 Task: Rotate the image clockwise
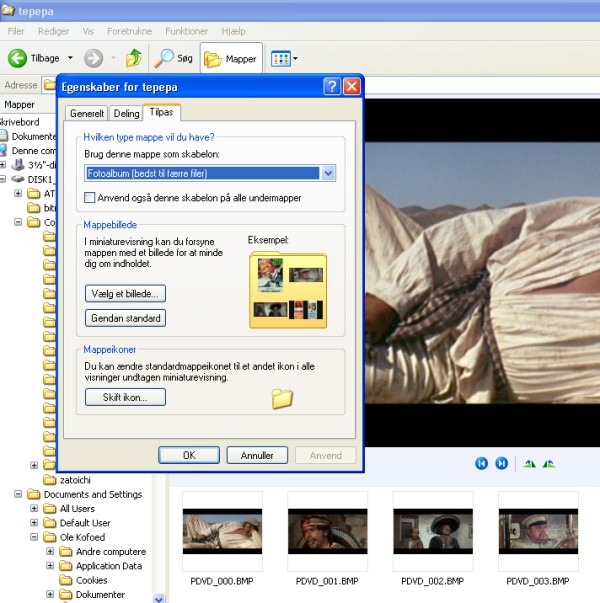530,463
